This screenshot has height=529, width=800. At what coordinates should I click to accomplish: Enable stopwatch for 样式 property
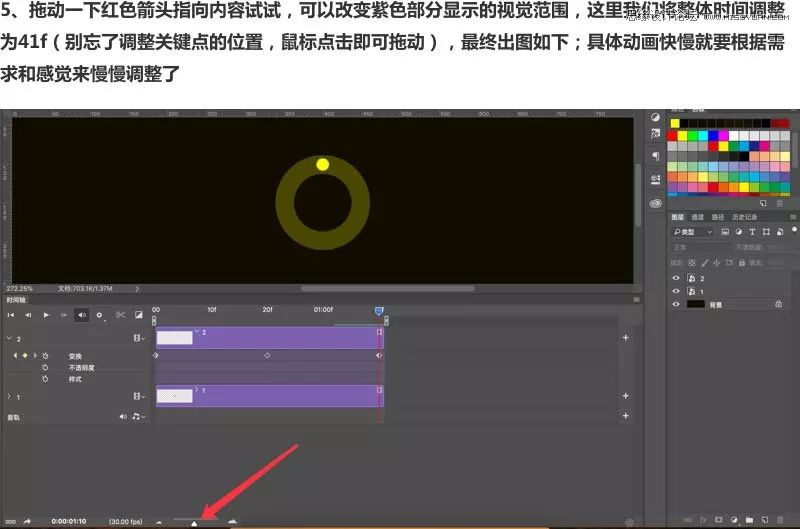[45, 379]
